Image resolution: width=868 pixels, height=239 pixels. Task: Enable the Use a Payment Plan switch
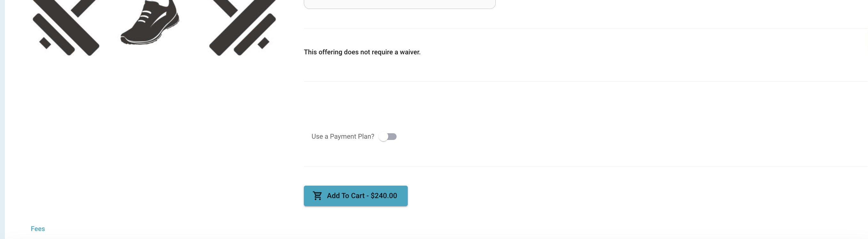388,136
